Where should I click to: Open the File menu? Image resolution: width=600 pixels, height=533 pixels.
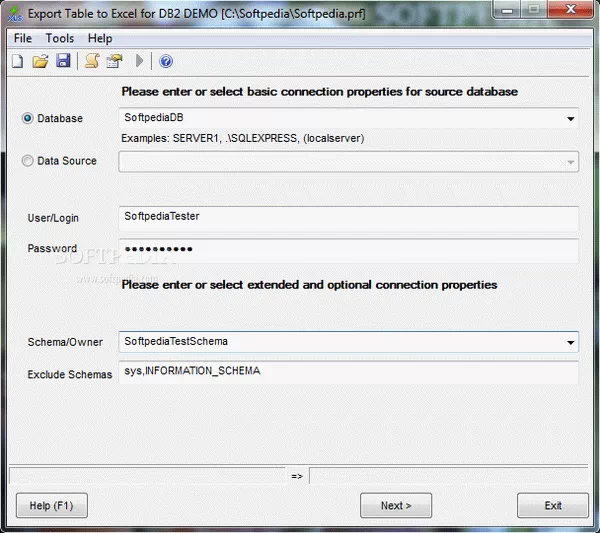tap(23, 38)
